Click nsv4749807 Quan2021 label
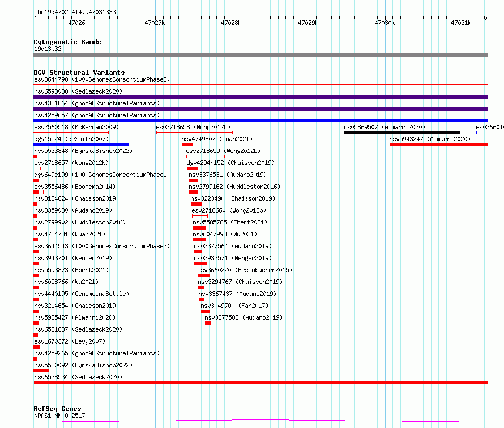 point(217,139)
